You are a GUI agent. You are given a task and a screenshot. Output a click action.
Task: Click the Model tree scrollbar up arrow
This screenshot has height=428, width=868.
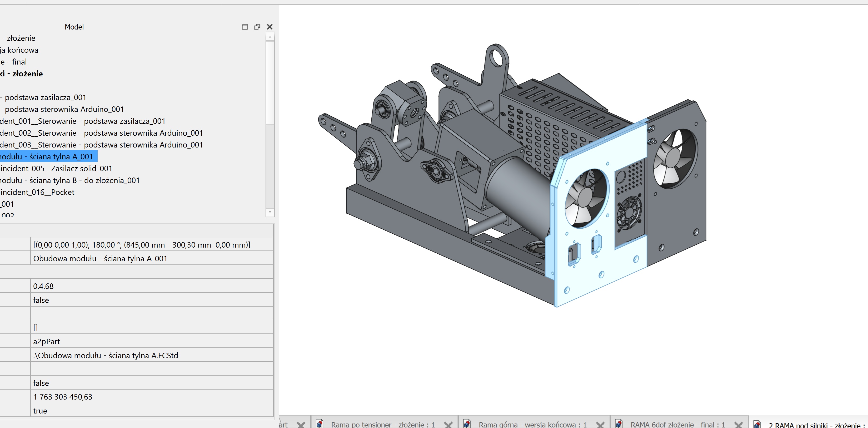(270, 38)
